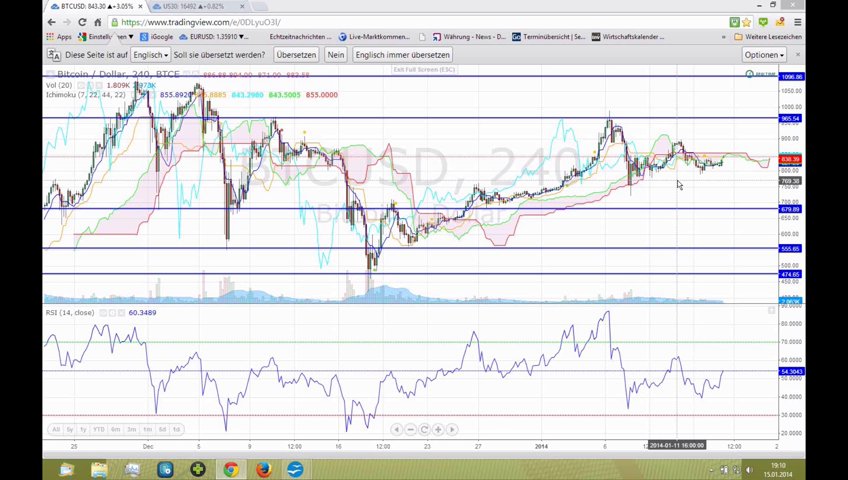Select the '1d' time range button
The width and height of the screenshot is (848, 480).
click(176, 429)
